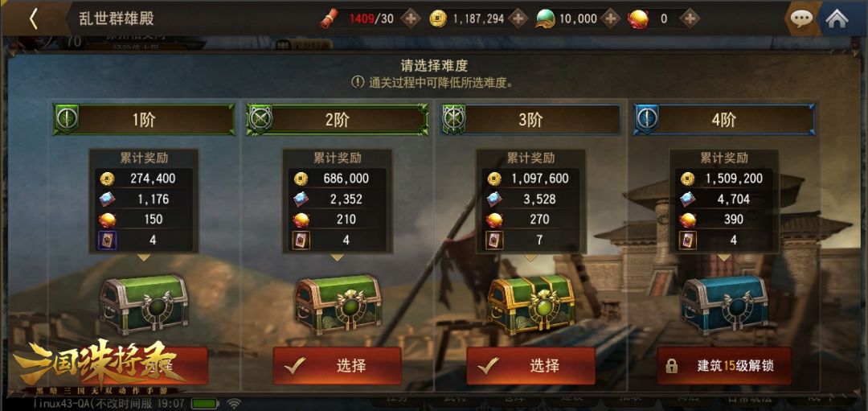
Task: Click the card reward icon under 3阶
Action: (494, 240)
